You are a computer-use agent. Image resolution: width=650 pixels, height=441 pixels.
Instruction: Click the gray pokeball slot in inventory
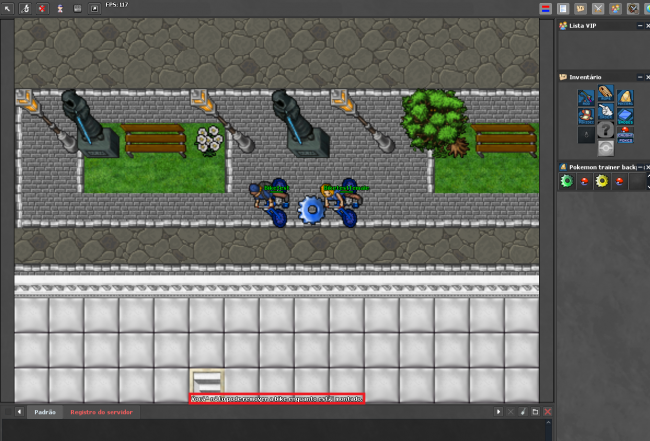point(606,148)
